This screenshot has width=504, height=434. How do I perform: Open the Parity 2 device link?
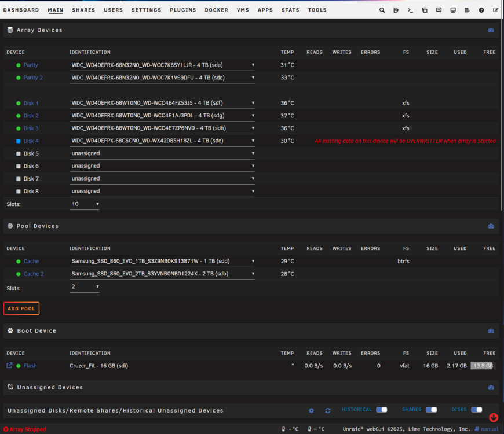[33, 78]
